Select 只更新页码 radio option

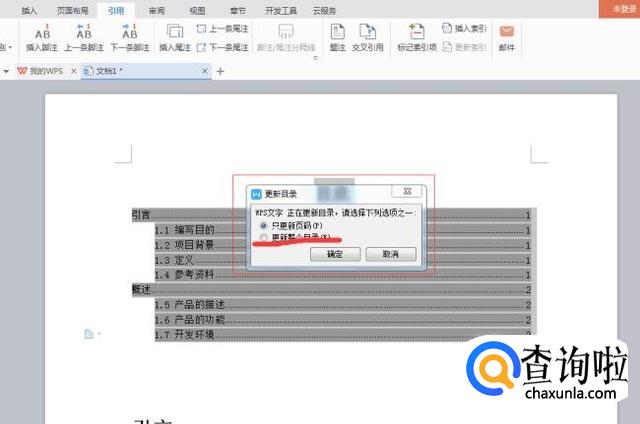point(264,226)
